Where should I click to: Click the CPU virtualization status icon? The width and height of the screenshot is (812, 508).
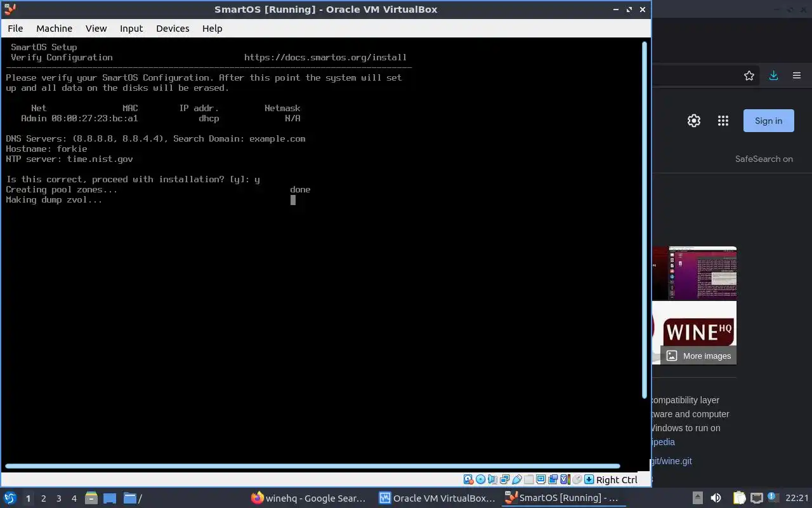[565, 479]
